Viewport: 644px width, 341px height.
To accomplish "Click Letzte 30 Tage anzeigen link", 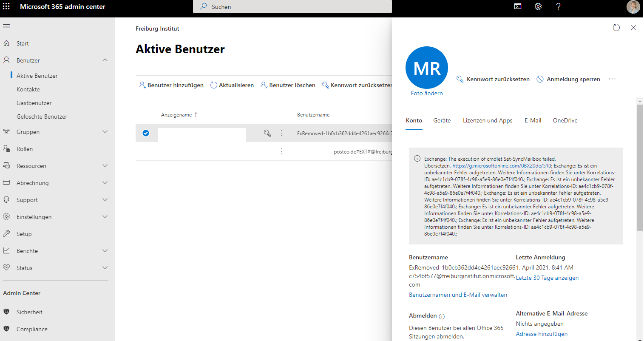I will [x=547, y=278].
